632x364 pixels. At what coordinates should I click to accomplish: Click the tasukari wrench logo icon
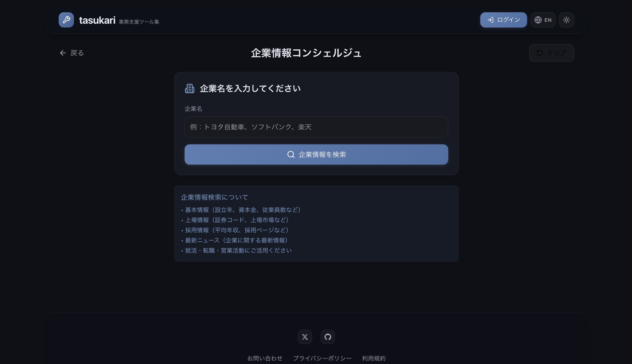pyautogui.click(x=66, y=20)
